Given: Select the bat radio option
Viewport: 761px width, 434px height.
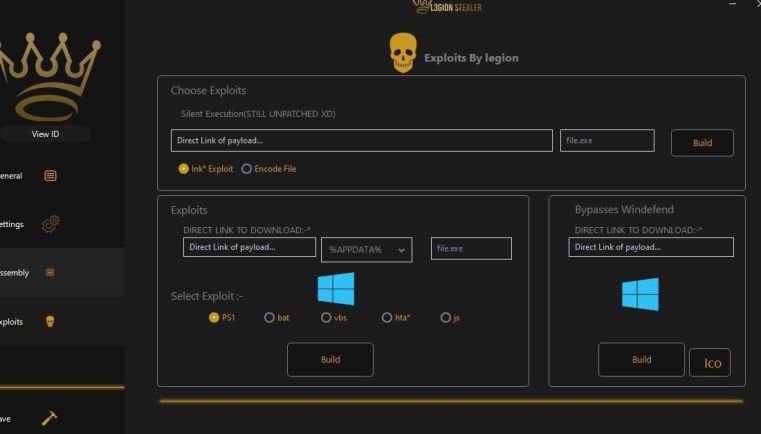Looking at the screenshot, I should click(x=269, y=318).
